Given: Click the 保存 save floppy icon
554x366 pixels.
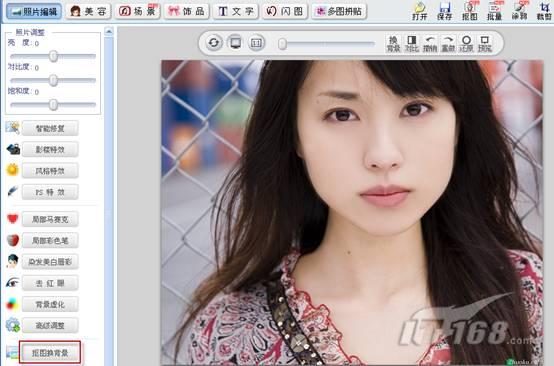Looking at the screenshot, I should pos(444,11).
